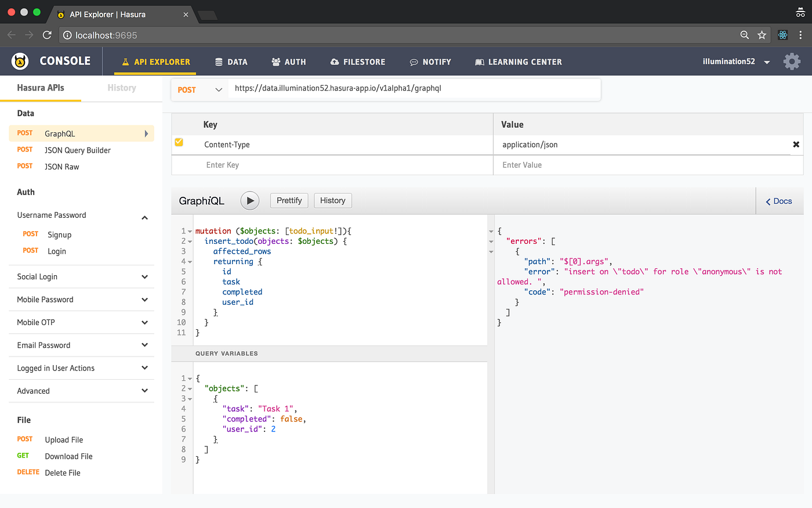Open the console settings gear
This screenshot has width=812, height=508.
pos(792,61)
